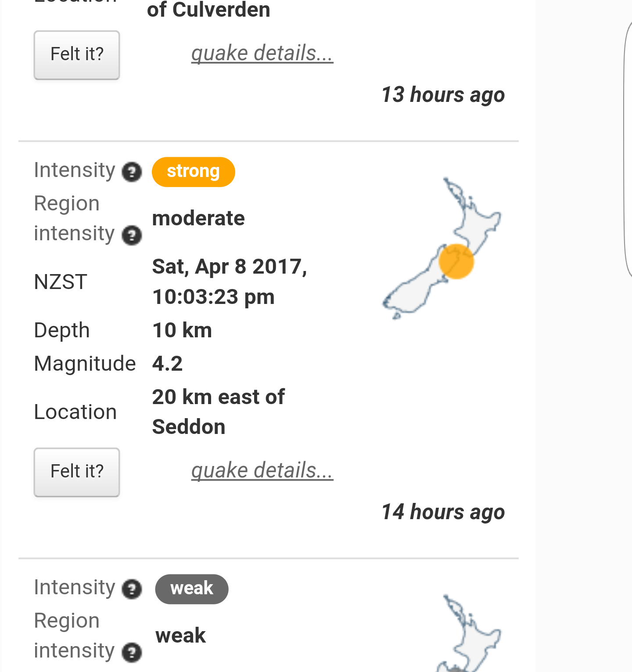Viewport: 632px width, 672px height.
Task: Click the grey weak intensity badge
Action: click(x=192, y=589)
